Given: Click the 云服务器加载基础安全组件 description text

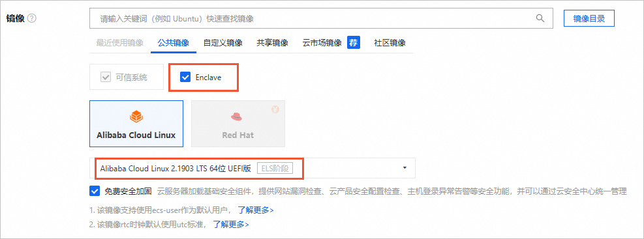Looking at the screenshot, I should [x=391, y=191].
